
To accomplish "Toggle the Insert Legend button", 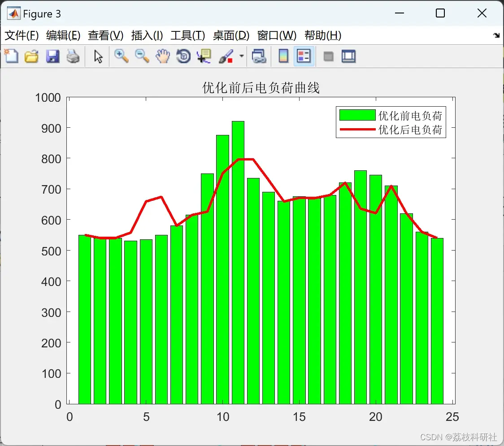I will coord(304,56).
